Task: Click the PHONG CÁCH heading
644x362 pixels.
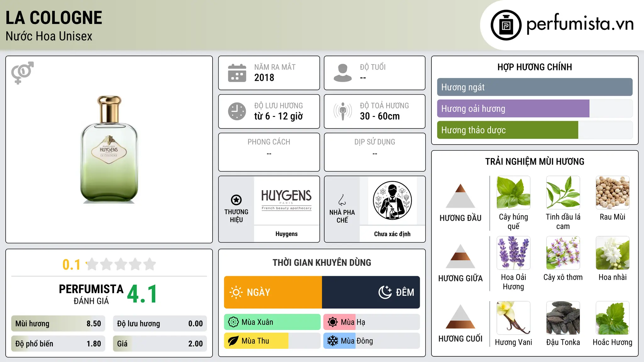Action: (269, 142)
